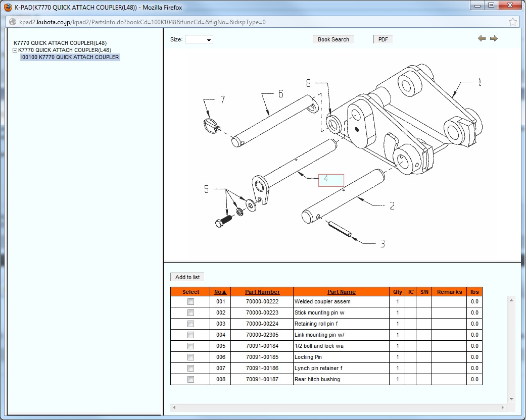Bookmark page with the star icon

click(512, 22)
